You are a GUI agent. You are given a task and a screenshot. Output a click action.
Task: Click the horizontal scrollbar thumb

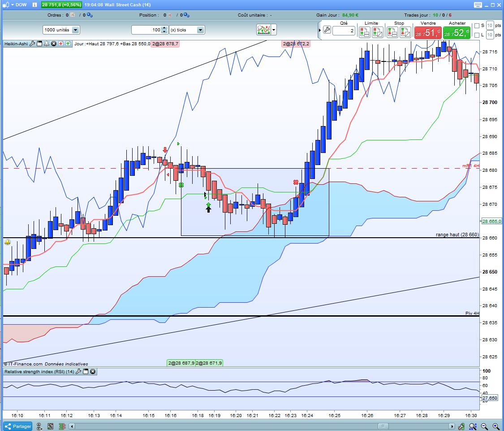(383, 427)
